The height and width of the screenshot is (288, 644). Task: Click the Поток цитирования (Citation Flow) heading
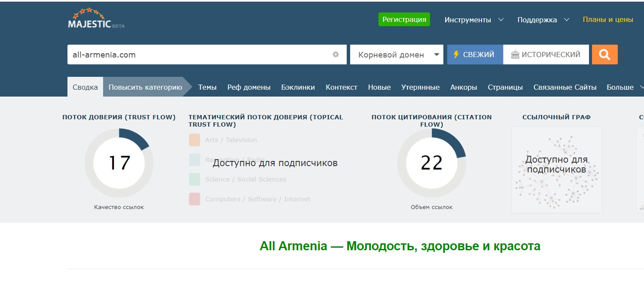[x=432, y=121]
